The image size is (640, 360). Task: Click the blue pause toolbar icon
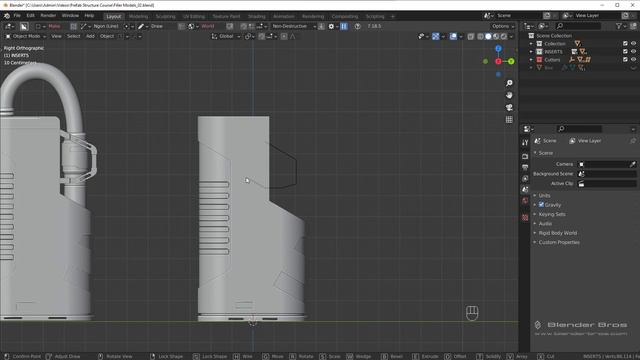pyautogui.click(x=344, y=26)
